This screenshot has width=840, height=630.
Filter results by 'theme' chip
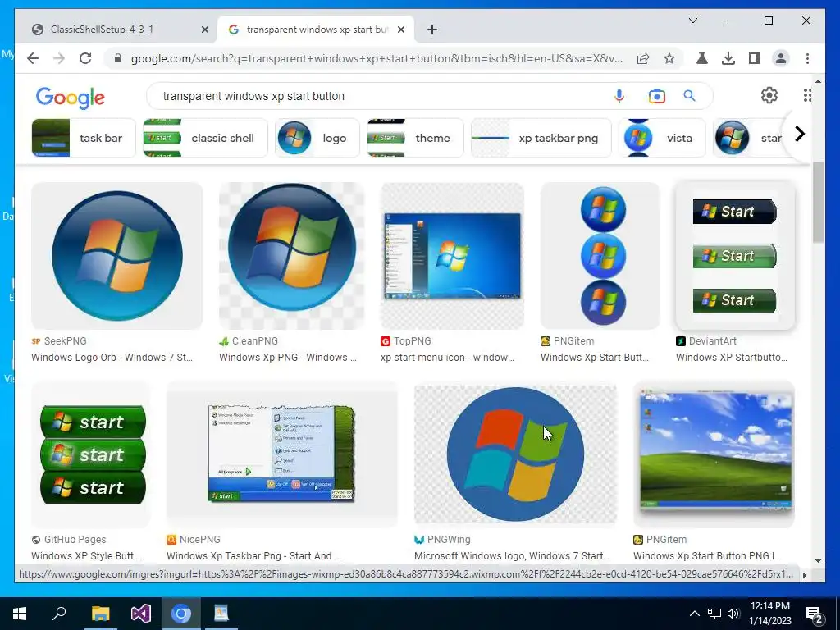pyautogui.click(x=415, y=138)
